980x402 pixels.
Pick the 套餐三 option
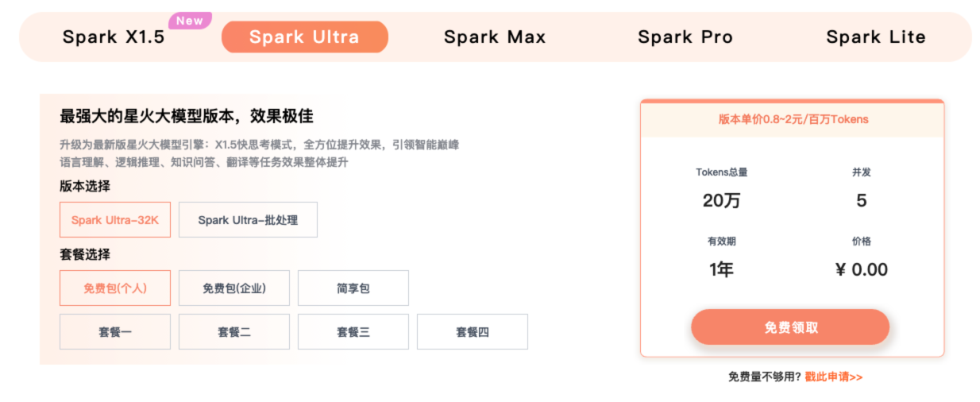[x=353, y=332]
